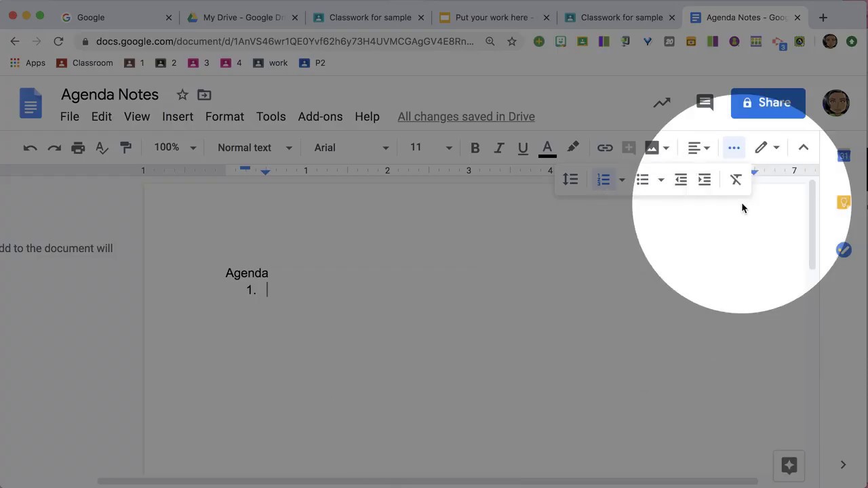Open bulleted list style dropdown arrow
Screen dimensions: 868x488
(661, 180)
